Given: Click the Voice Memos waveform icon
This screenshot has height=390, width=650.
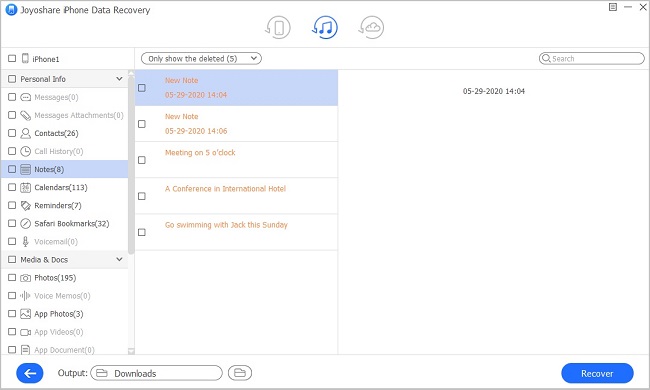Looking at the screenshot, I should pos(25,296).
